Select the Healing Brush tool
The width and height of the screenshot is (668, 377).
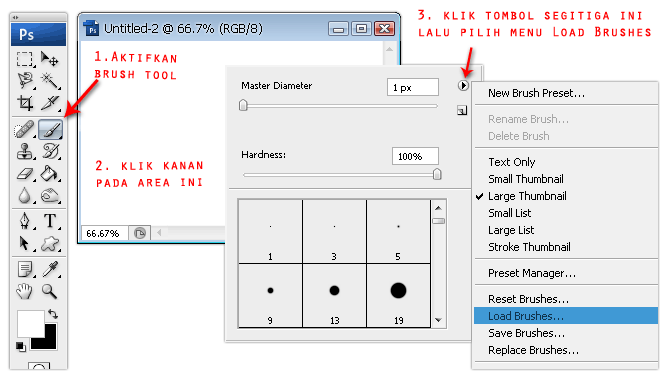click(x=25, y=130)
